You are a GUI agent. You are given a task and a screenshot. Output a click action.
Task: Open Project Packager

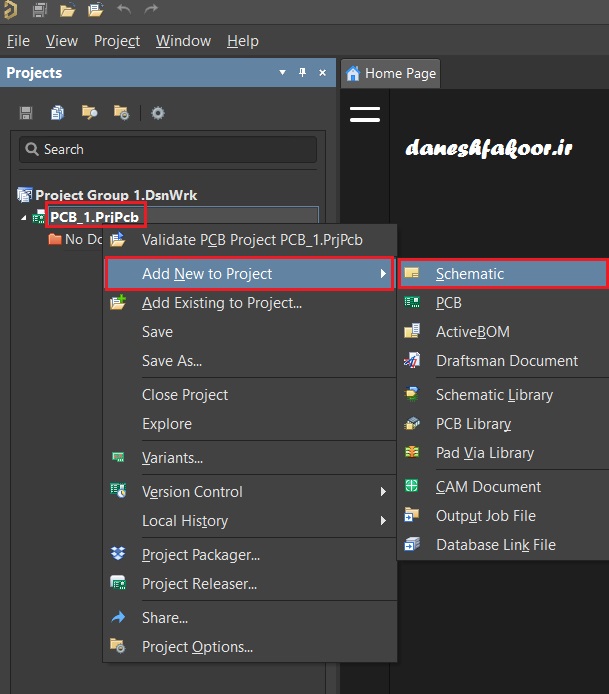point(250,555)
